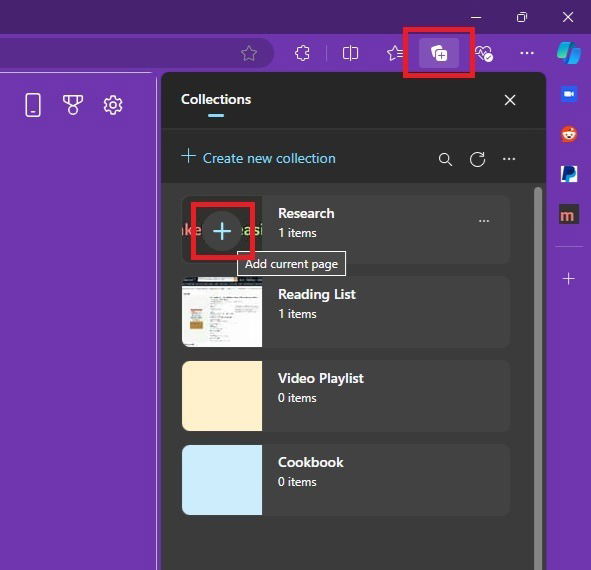591x570 pixels.
Task: Click the Video Playlist cream thumbnail
Action: [222, 396]
